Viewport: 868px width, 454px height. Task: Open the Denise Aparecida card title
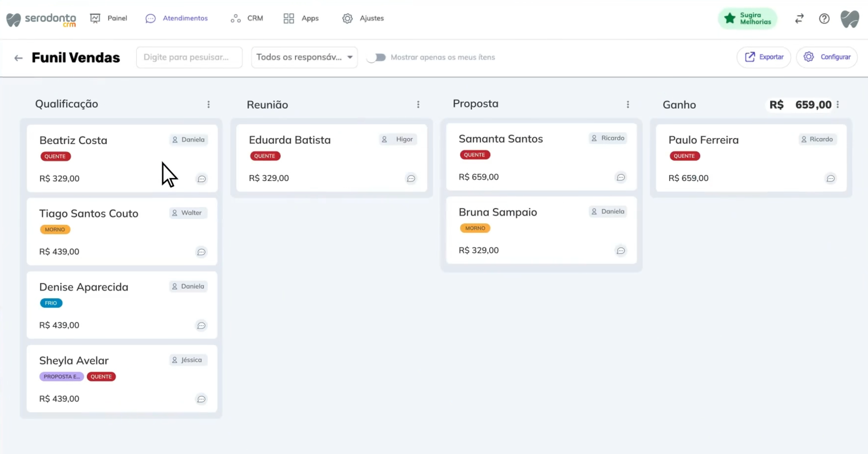tap(84, 287)
